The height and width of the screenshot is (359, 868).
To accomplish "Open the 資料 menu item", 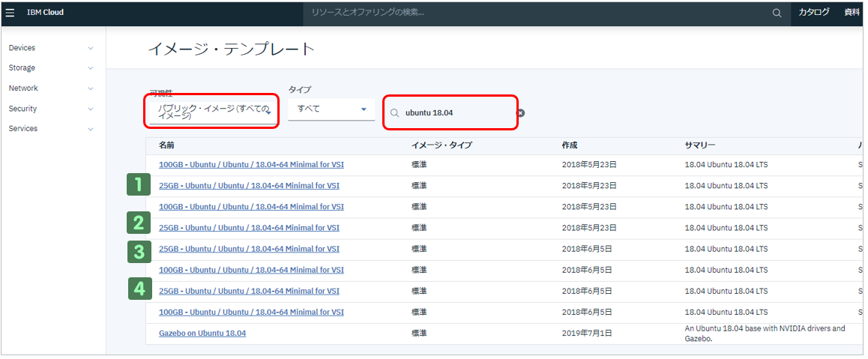I will click(852, 12).
